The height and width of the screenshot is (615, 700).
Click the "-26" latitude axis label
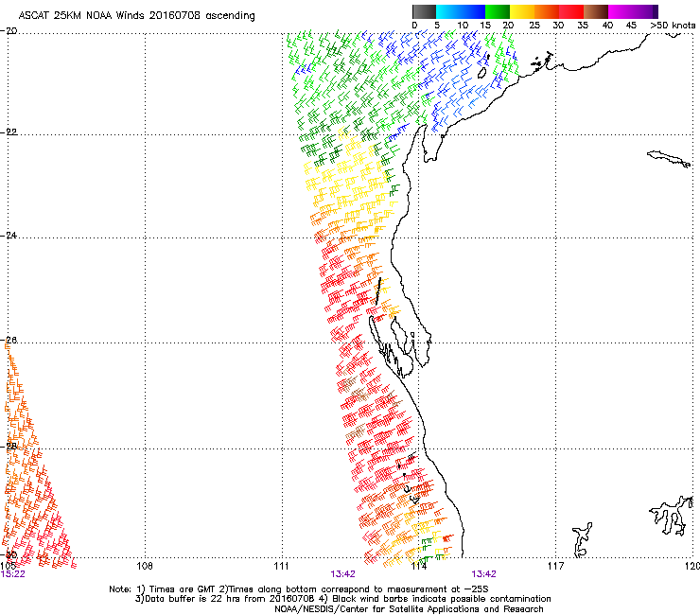pos(9,341)
